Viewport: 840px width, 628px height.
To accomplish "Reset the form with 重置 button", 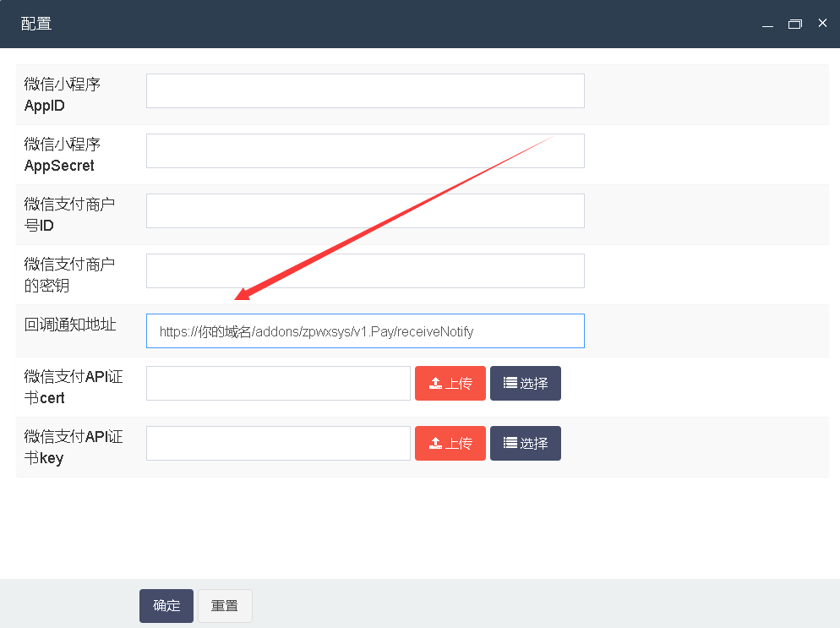I will coord(225,606).
